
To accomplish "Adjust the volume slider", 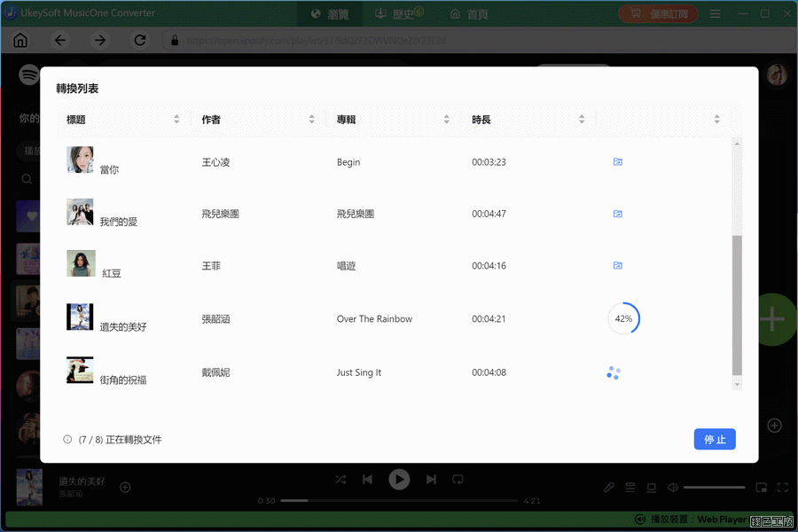I will [714, 488].
